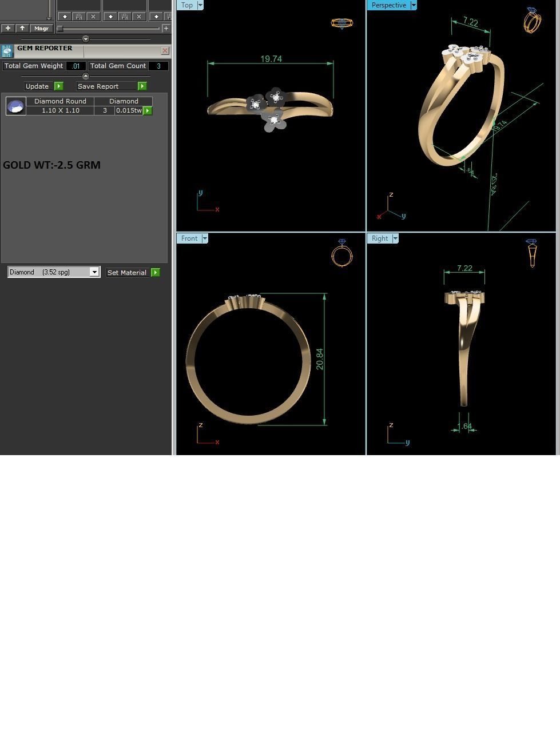This screenshot has width=560, height=733.
Task: Click the plus button at slider's right end
Action: (x=166, y=28)
